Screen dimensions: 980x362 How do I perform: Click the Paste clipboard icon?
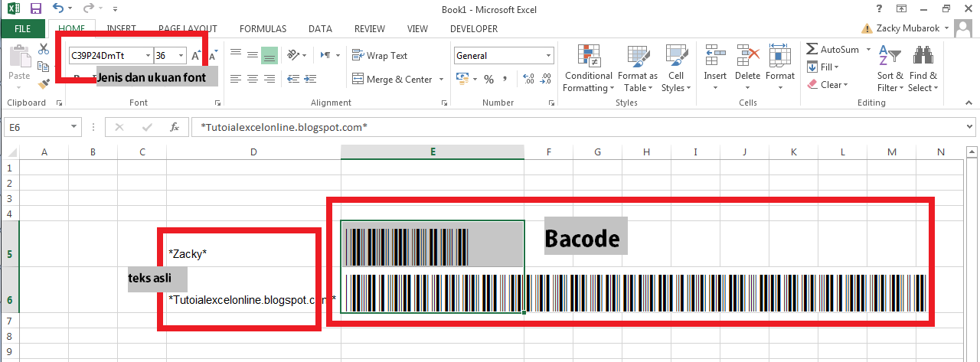pos(19,56)
